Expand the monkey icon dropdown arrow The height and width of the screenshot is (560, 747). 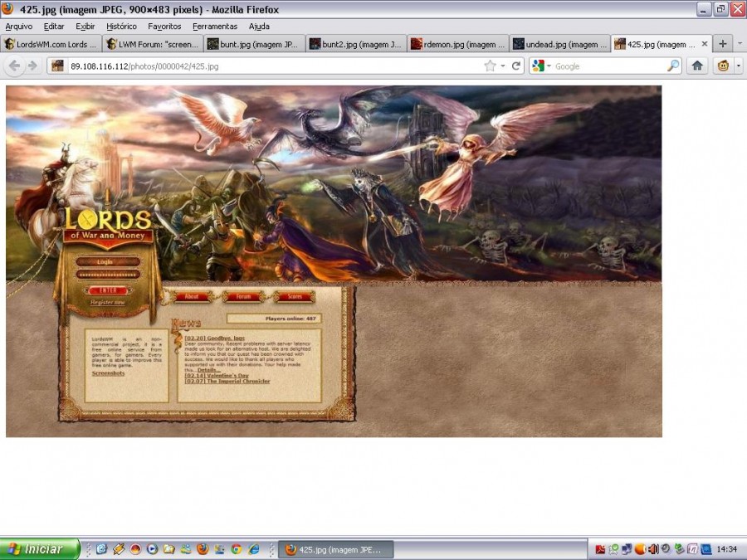(x=739, y=66)
